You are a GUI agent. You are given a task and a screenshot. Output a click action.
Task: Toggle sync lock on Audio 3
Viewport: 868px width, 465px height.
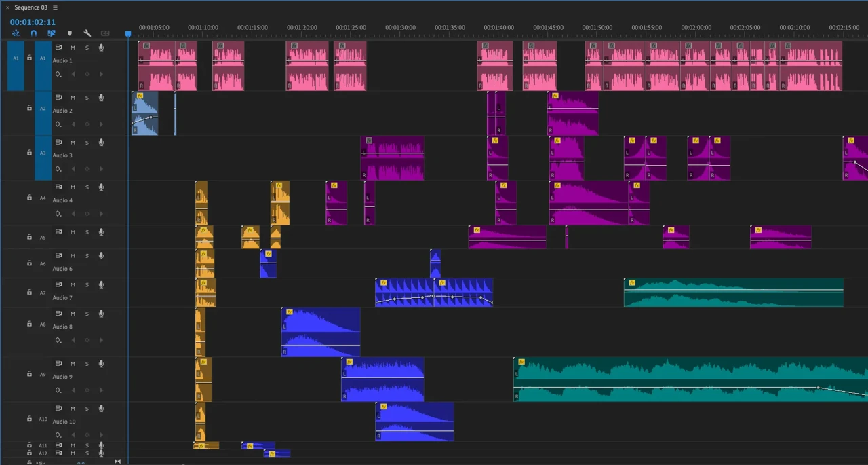58,143
